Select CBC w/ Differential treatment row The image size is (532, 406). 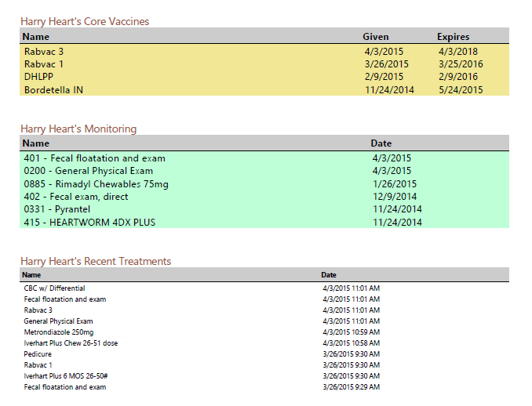(x=264, y=288)
